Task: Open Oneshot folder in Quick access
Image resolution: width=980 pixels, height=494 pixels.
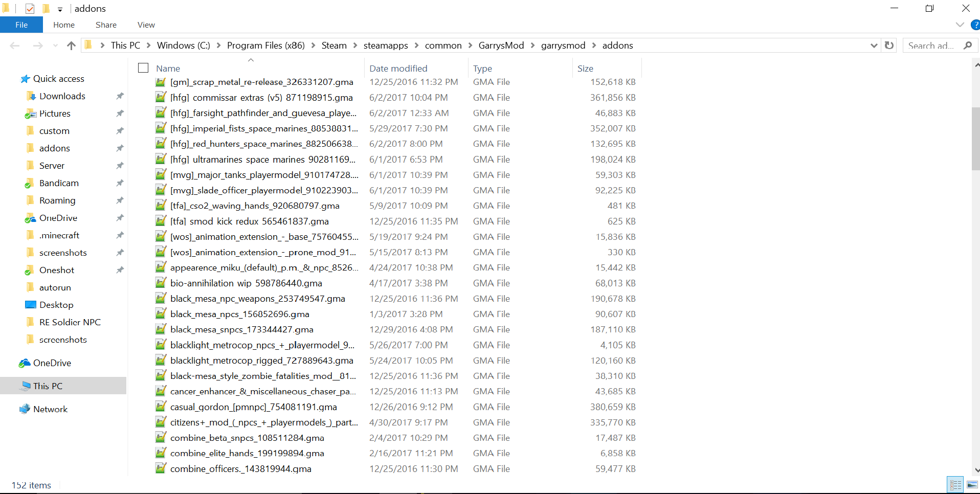Action: tap(57, 270)
